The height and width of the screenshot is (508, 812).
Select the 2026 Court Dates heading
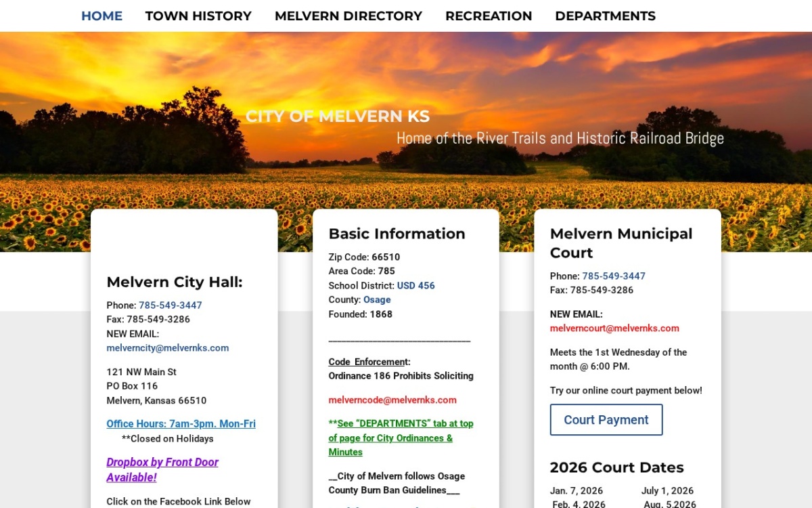tap(616, 467)
